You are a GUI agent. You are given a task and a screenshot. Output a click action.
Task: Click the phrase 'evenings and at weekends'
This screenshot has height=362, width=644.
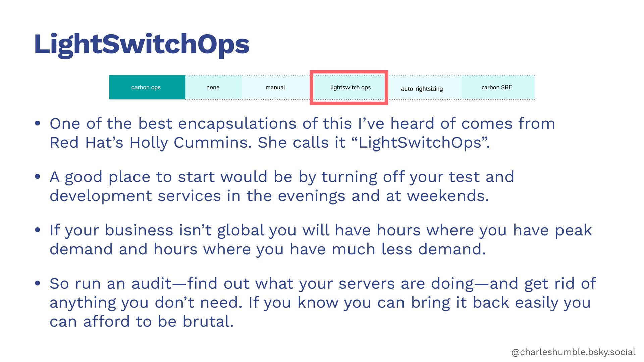[383, 196]
